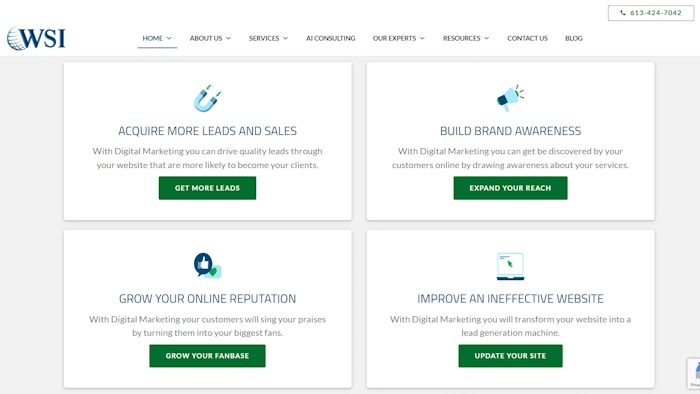Screen dimensions: 700x394
Task: Click the phone handset icon
Action: pyautogui.click(x=623, y=13)
